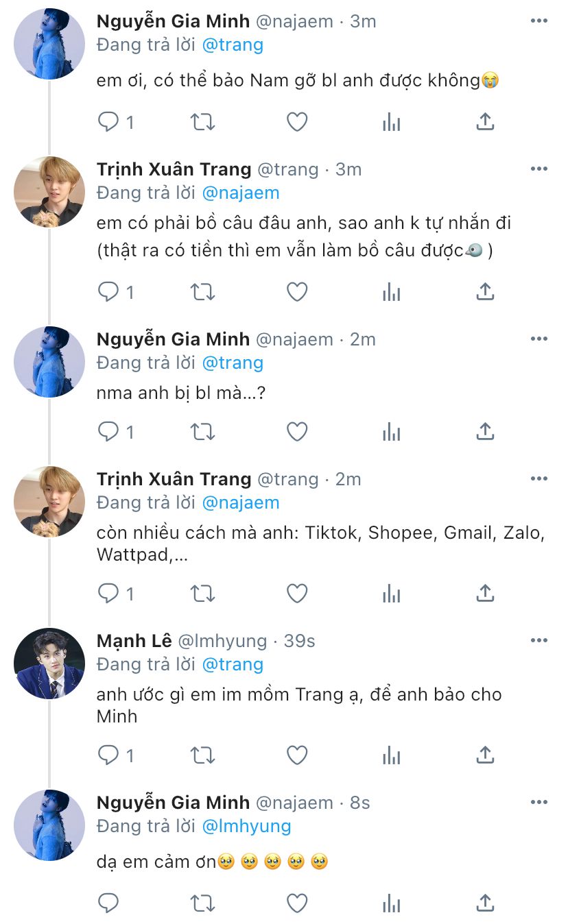The image size is (568, 924).
Task: View analytics for the last thank-you tweet
Action: 391,903
